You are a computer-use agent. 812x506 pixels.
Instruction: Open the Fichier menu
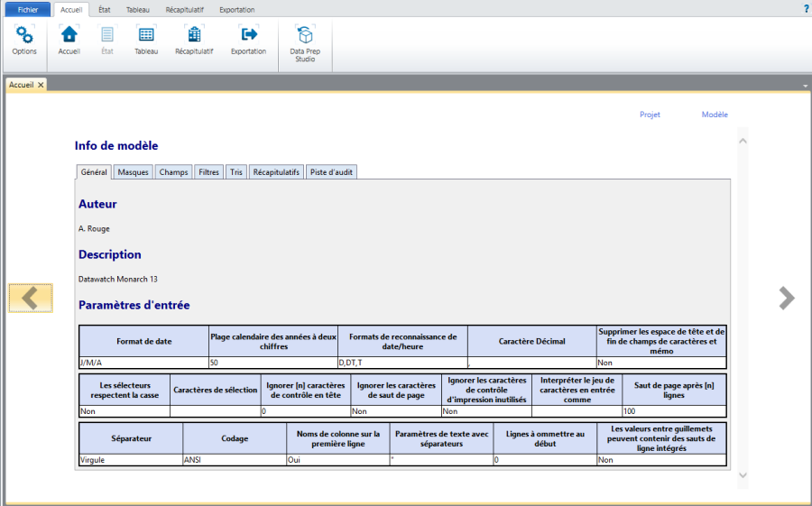tap(27, 9)
